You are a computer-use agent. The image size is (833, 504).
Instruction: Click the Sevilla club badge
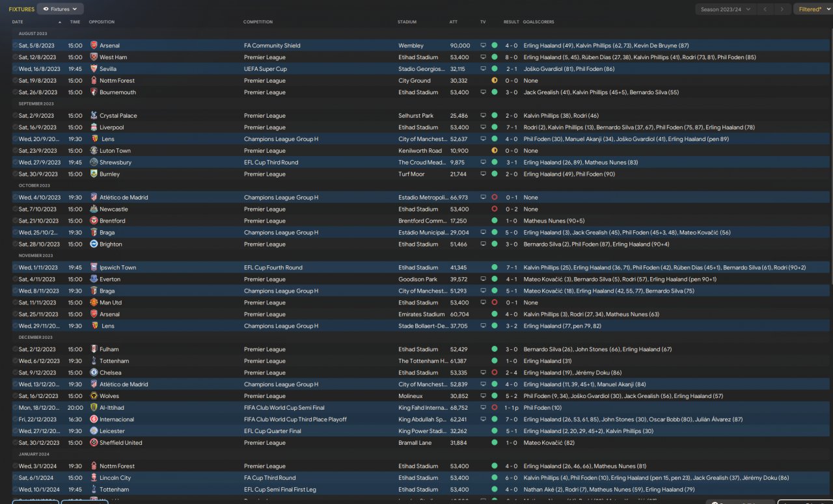tap(94, 69)
